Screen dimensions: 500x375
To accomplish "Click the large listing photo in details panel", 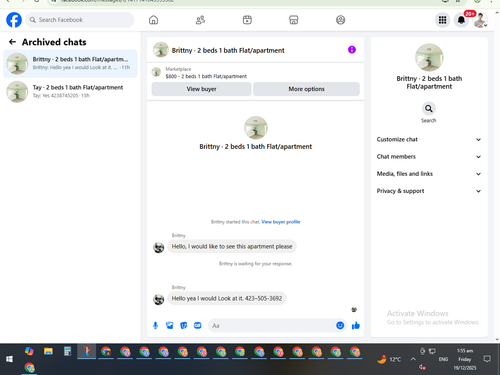I will tap(429, 57).
